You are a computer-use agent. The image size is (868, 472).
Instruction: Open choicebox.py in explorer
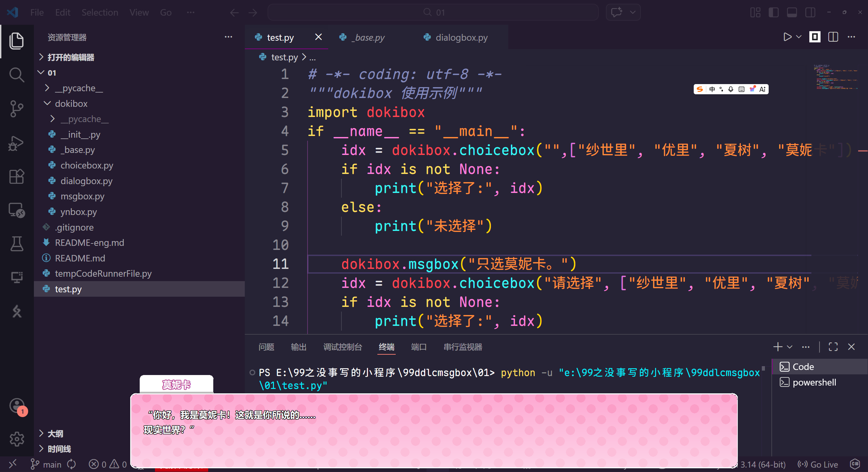click(87, 165)
